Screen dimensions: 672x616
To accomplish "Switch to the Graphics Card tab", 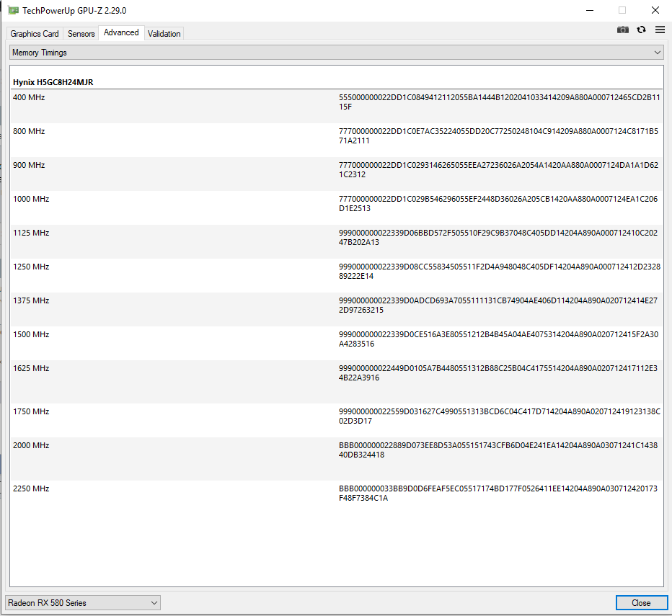I will point(35,33).
